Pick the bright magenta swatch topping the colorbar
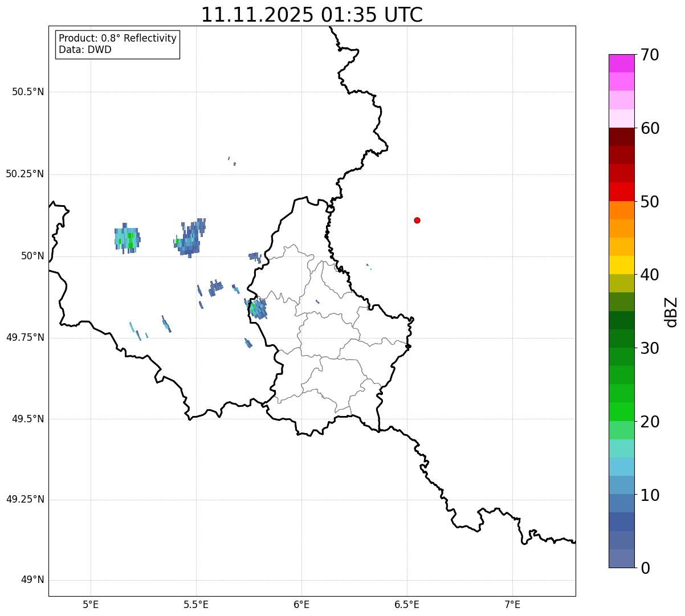This screenshot has width=685, height=616. [621, 63]
